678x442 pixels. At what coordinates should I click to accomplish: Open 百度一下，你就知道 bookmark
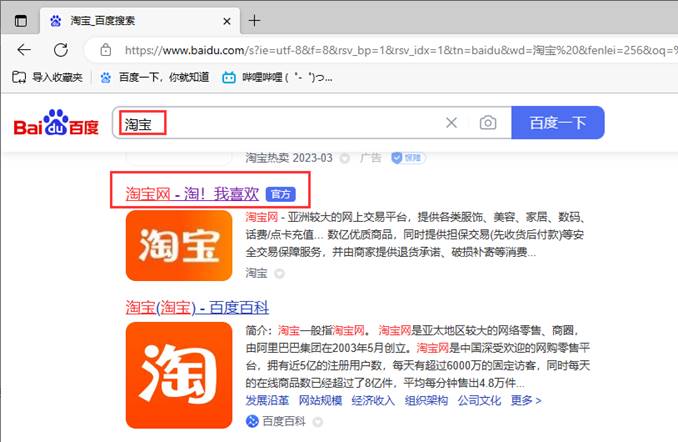point(154,76)
